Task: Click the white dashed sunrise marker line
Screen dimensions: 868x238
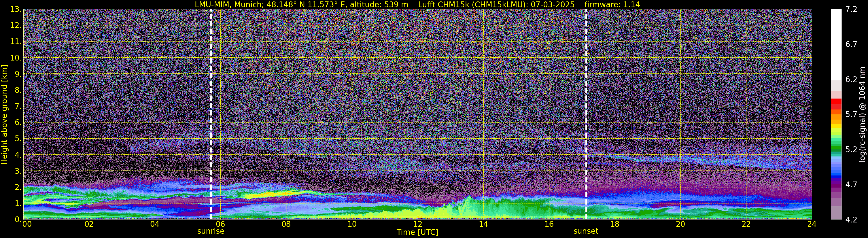Action: click(x=211, y=114)
